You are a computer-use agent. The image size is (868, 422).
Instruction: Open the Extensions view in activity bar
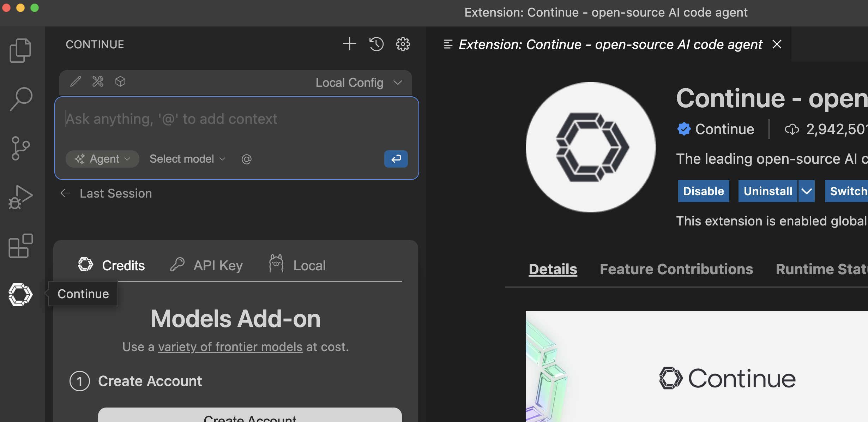click(20, 246)
